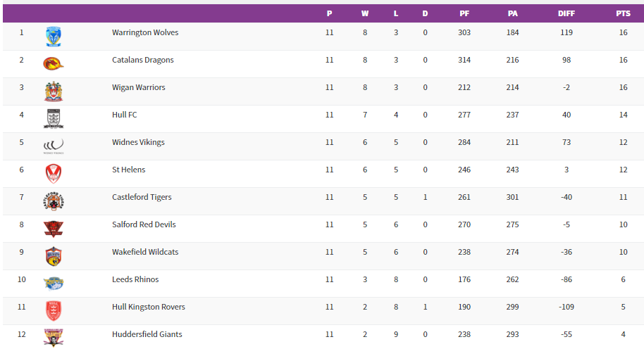Screen dimensions: 644x349
Task: Select Huddersfield Giants team name
Action: pos(147,334)
